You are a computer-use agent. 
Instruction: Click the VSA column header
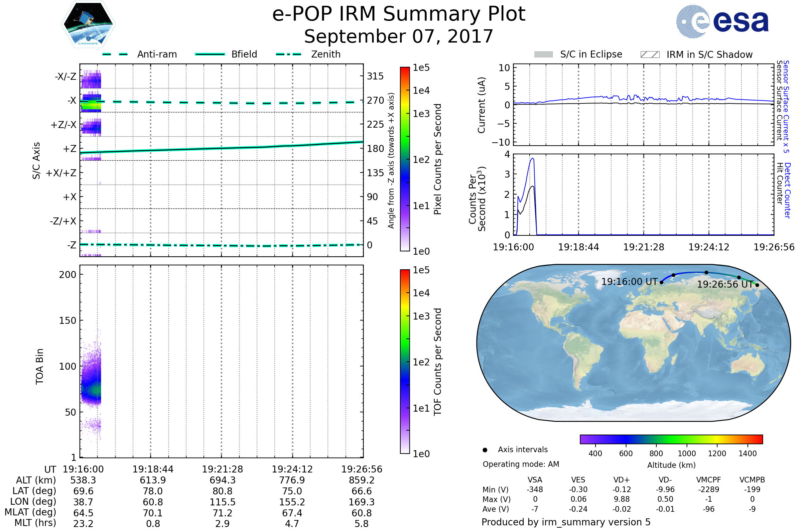click(x=535, y=480)
